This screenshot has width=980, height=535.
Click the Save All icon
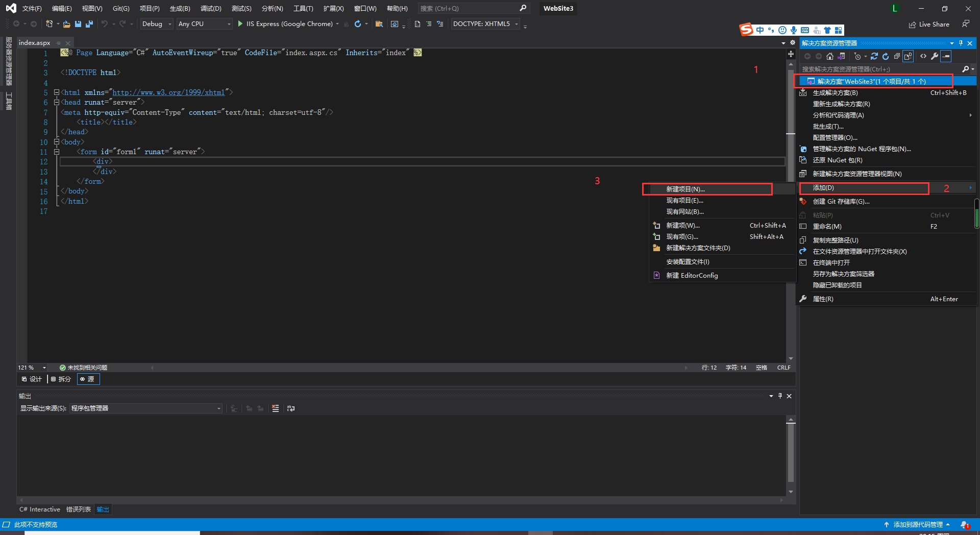coord(89,24)
